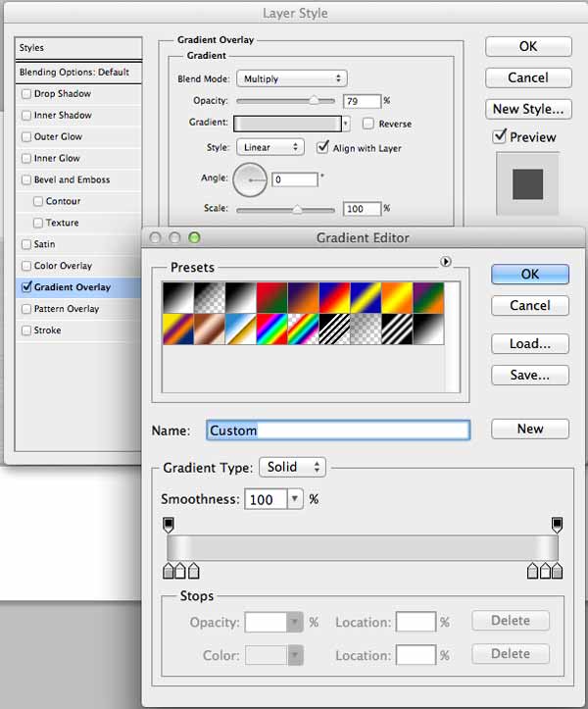Pick the neutral density transparent gradient preset
The width and height of the screenshot is (588, 709).
click(x=366, y=329)
